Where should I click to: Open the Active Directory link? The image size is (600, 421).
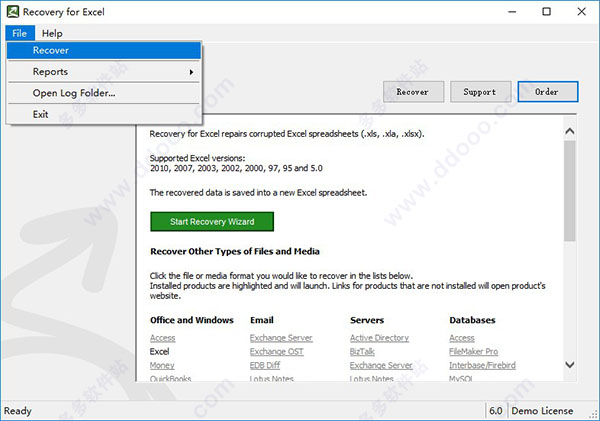tap(379, 338)
